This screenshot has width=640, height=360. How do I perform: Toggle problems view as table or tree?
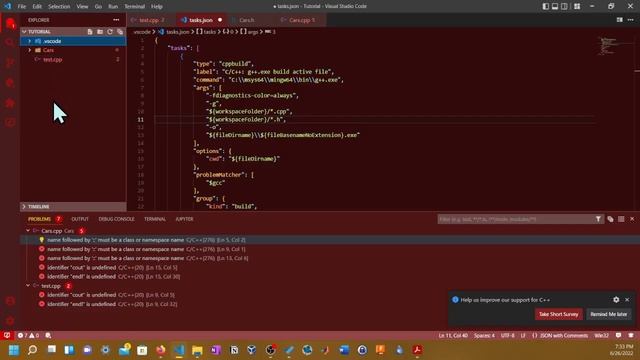(x=621, y=219)
